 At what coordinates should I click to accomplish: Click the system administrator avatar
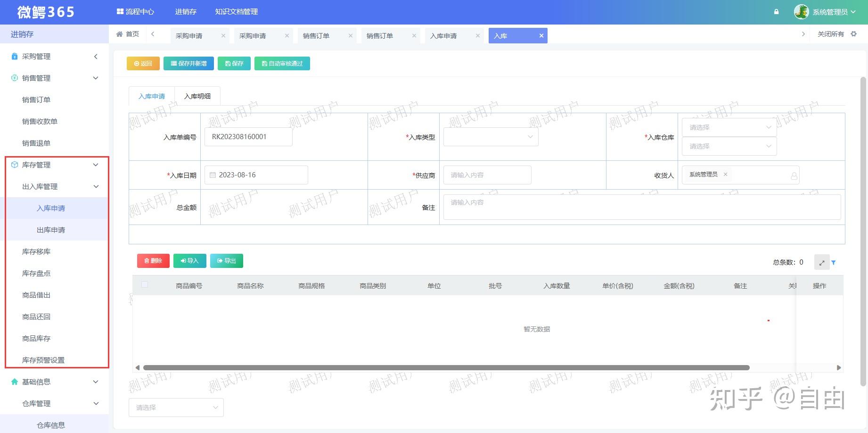801,12
